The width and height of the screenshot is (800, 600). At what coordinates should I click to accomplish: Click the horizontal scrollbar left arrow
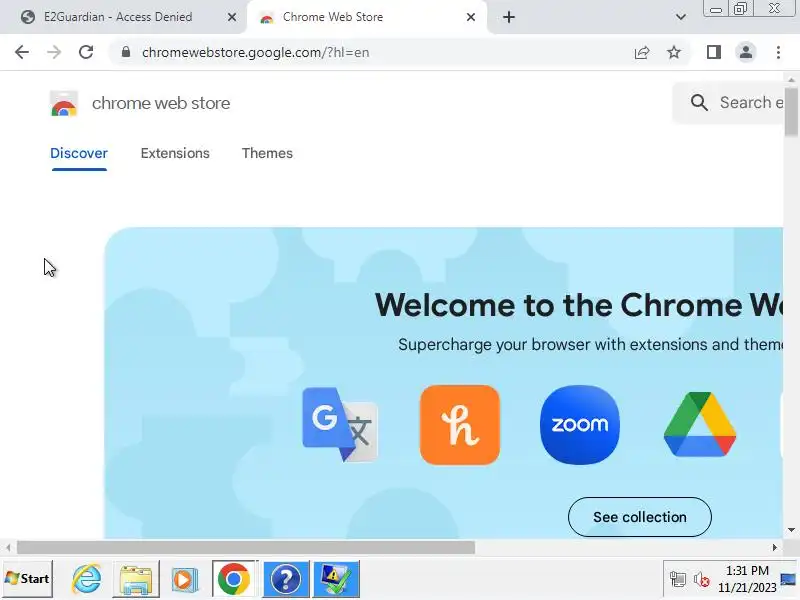point(8,547)
